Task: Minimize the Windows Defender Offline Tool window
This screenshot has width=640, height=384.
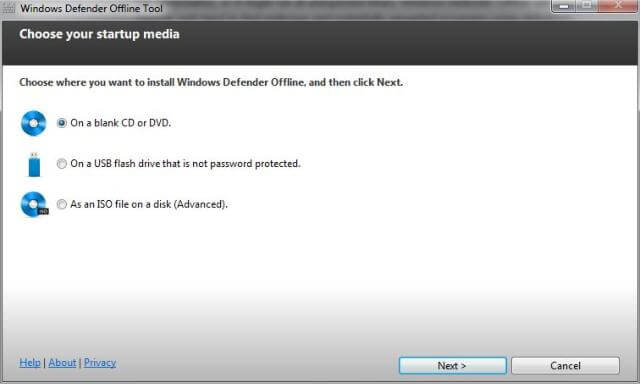Action: 564,6
